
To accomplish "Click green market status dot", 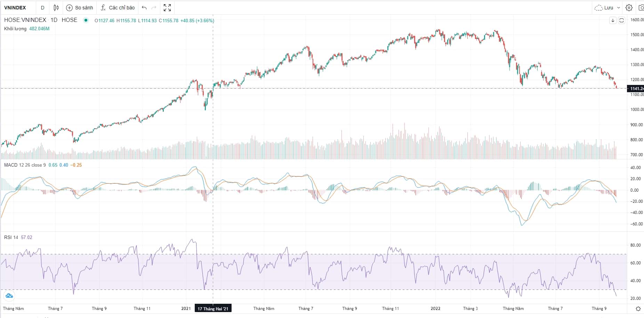I will pos(86,20).
